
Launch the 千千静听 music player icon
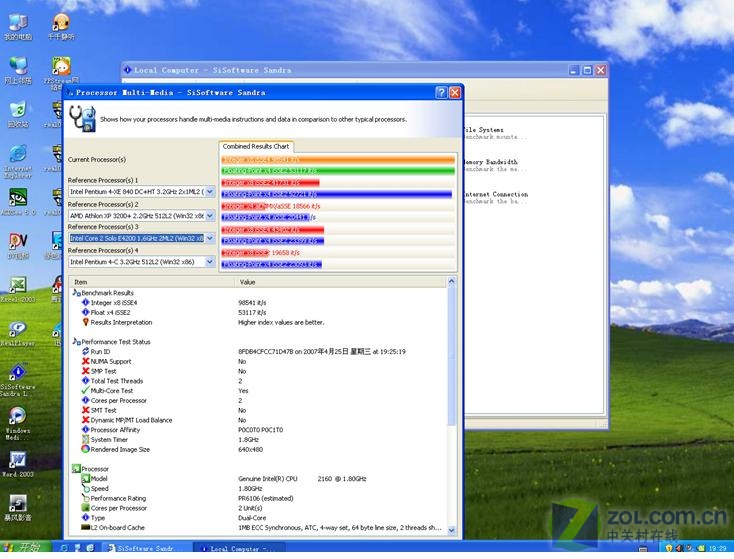coord(61,27)
